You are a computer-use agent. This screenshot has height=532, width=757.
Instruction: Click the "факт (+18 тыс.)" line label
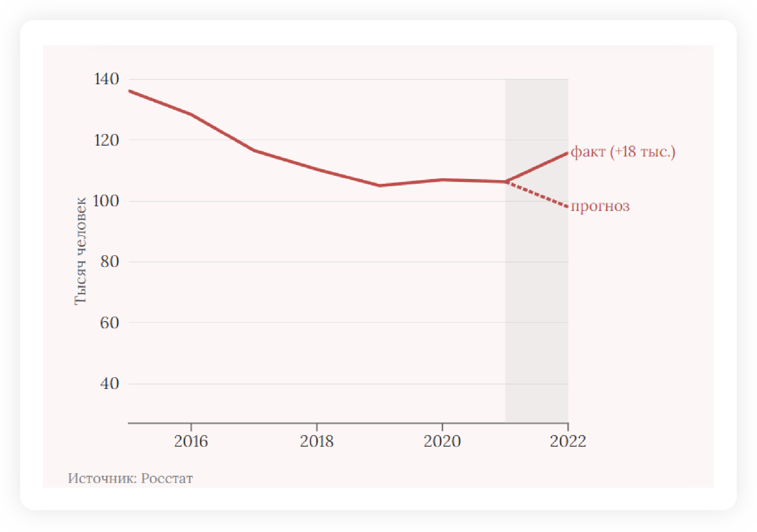point(623,152)
